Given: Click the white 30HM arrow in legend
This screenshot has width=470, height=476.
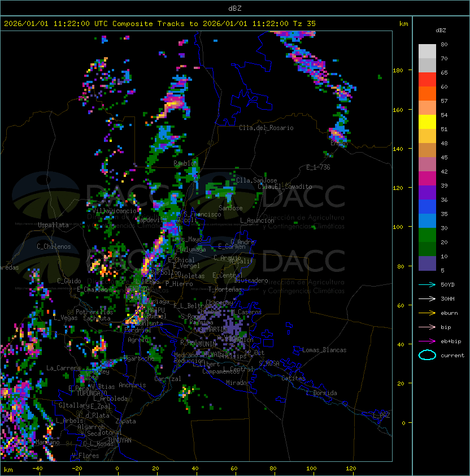Looking at the screenshot, I should (427, 298).
